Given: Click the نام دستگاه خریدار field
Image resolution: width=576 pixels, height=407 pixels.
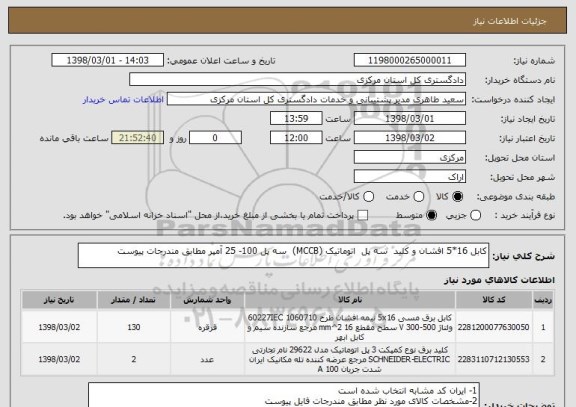Looking at the screenshot, I should tap(298, 80).
